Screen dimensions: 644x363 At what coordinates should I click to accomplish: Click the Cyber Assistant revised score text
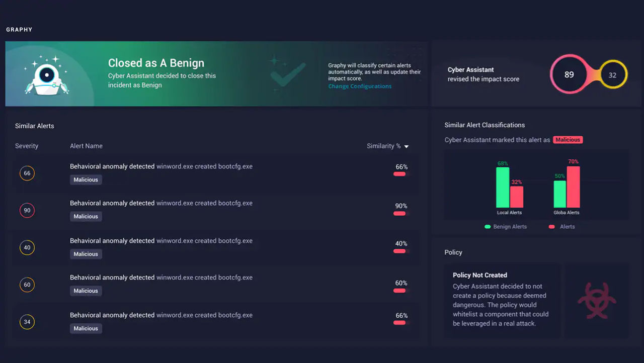484,74
